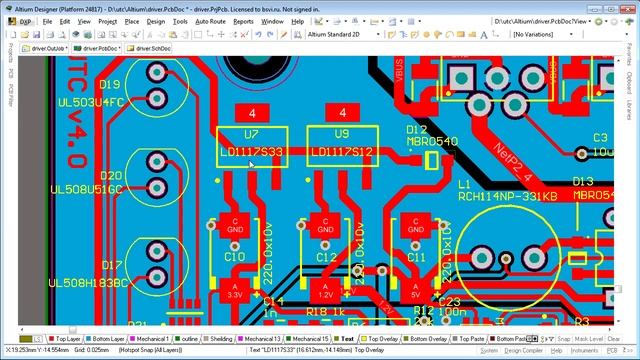Open the Design Compiler panel button
Image resolution: width=640 pixels, height=360 pixels.
(x=524, y=351)
